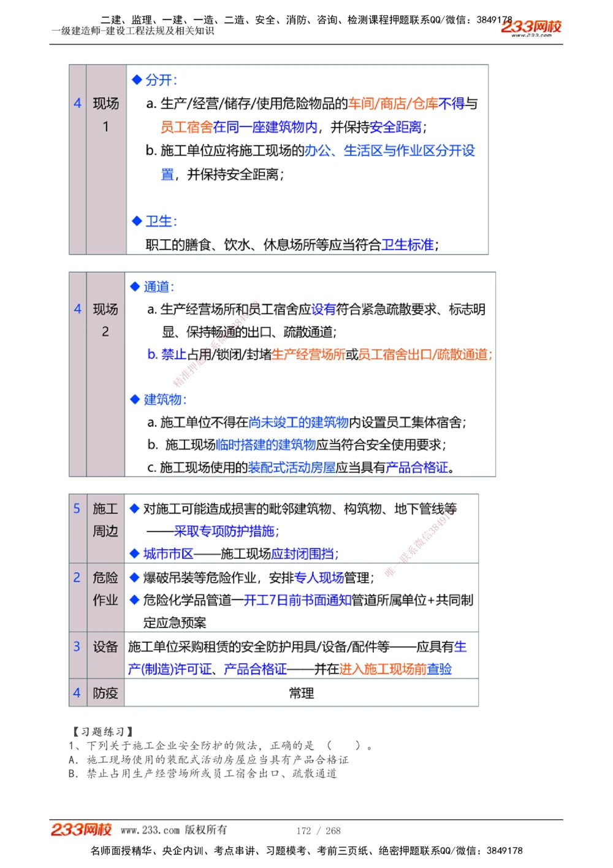Click the diamond icon beside 危险化学品管道
613x868 pixels.
click(x=134, y=600)
